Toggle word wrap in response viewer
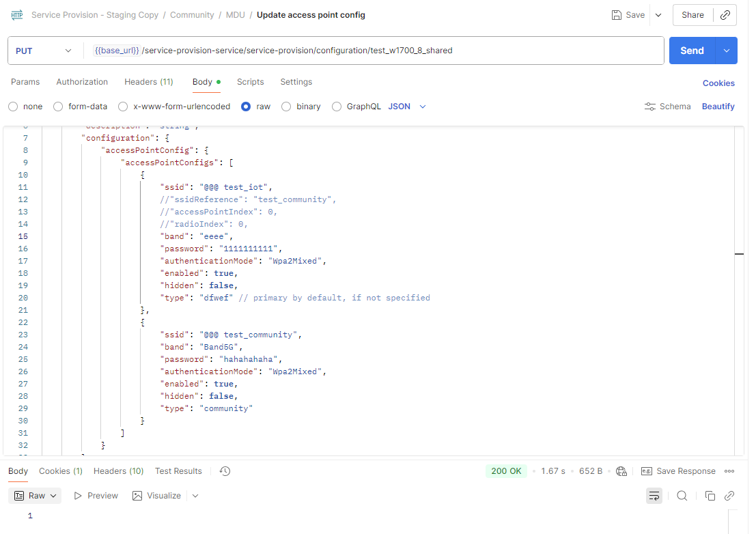This screenshot has height=534, width=756. [x=654, y=496]
